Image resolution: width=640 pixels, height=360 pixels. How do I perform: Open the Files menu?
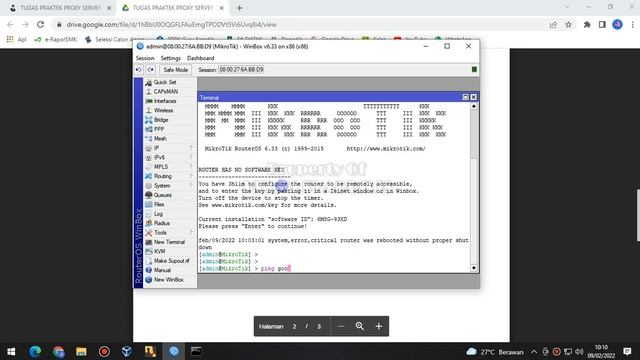158,204
